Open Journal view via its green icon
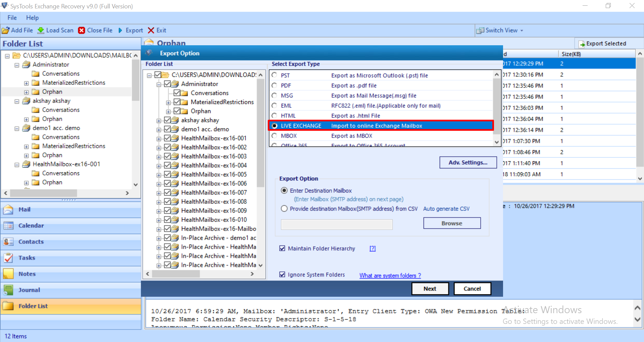 [8, 290]
